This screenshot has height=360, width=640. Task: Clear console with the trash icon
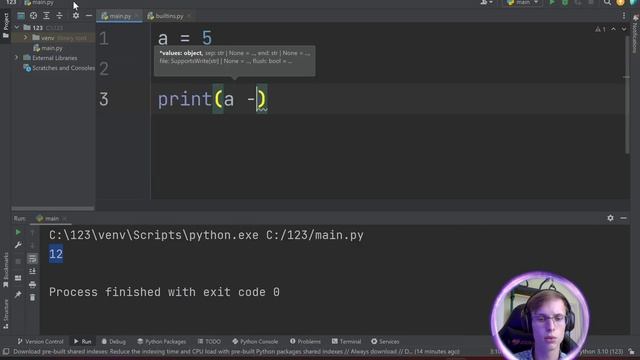coord(32,298)
